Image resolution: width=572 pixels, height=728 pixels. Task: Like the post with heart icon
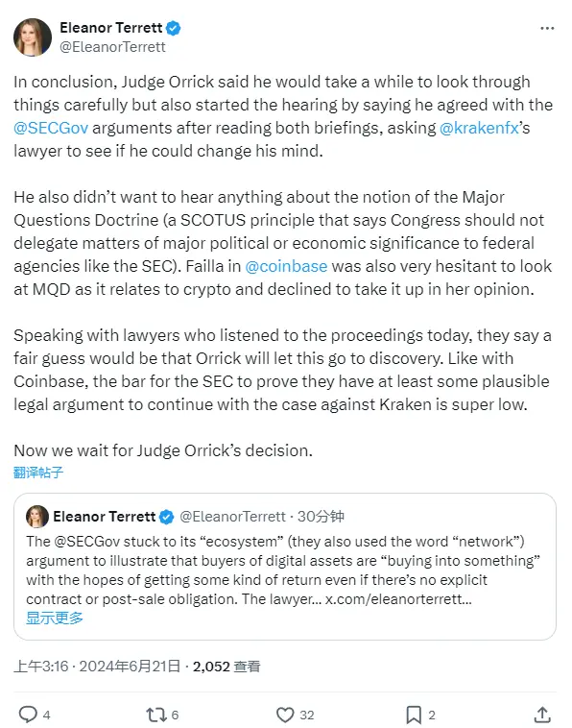pyautogui.click(x=285, y=715)
